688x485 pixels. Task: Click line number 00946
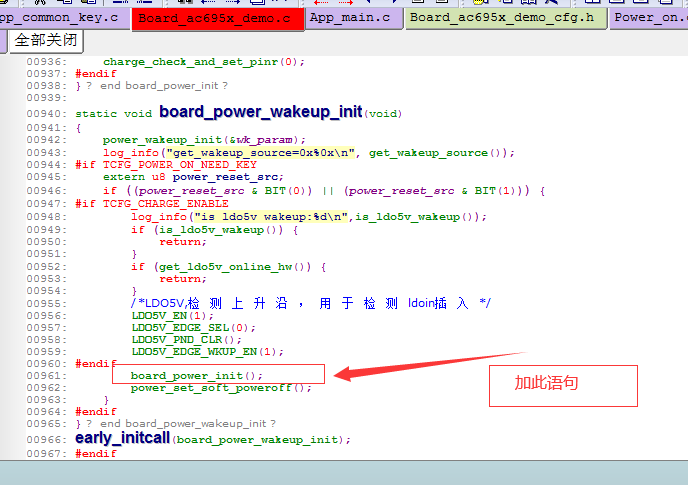pyautogui.click(x=47, y=191)
